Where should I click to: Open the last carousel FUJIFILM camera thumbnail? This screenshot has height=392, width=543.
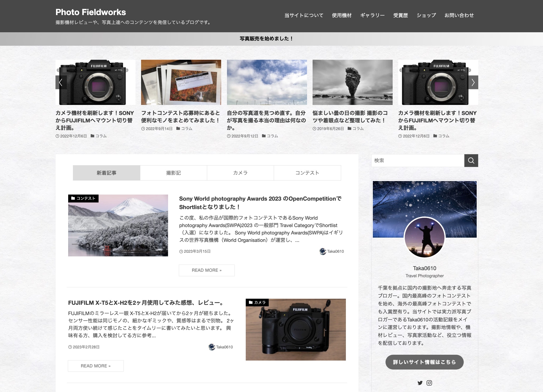click(438, 82)
